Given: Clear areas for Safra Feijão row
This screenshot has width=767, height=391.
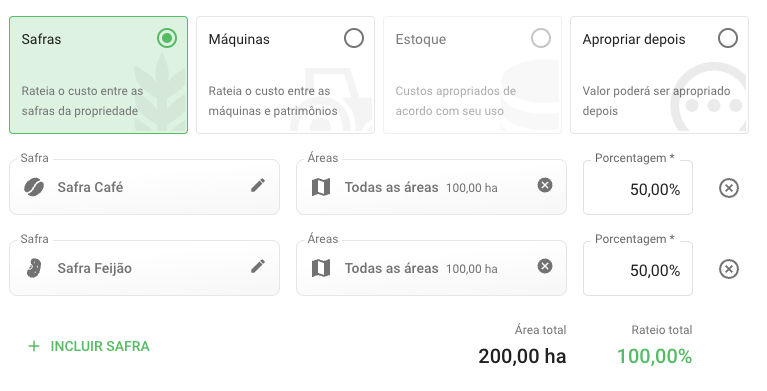Looking at the screenshot, I should (x=545, y=266).
